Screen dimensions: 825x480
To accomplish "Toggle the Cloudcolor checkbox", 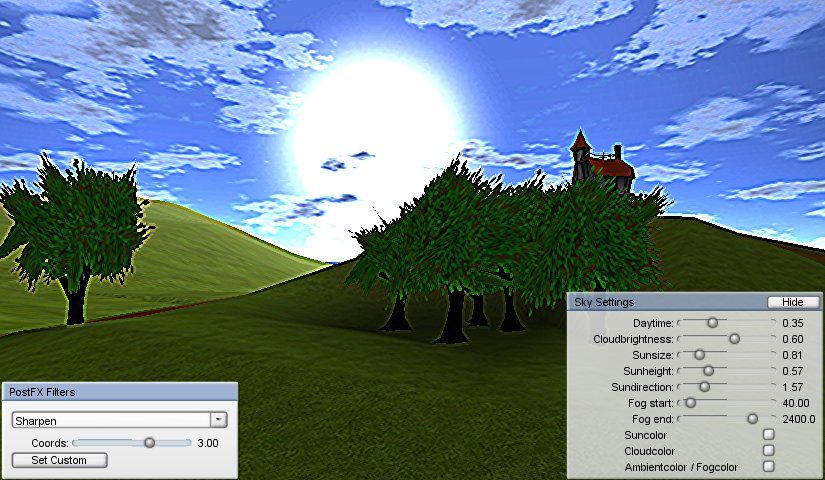I will pos(768,451).
